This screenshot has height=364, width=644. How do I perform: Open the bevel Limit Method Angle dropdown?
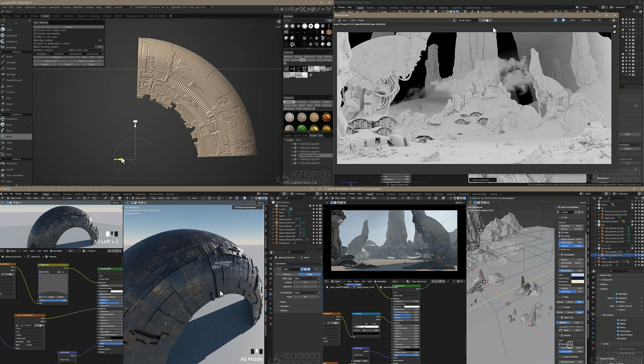[305, 293]
